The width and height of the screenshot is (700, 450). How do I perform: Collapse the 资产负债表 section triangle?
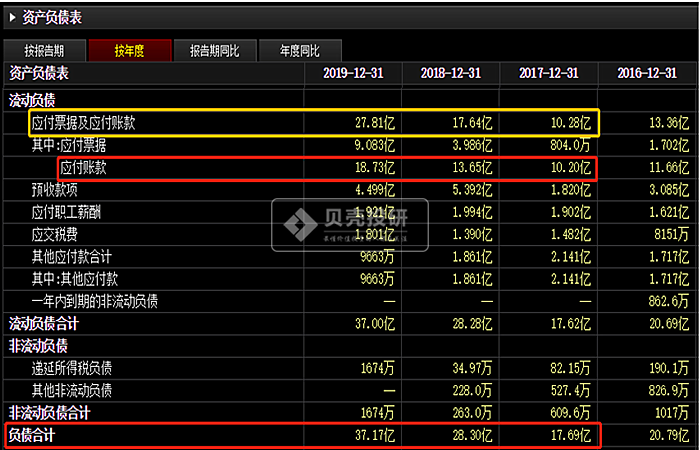point(12,18)
